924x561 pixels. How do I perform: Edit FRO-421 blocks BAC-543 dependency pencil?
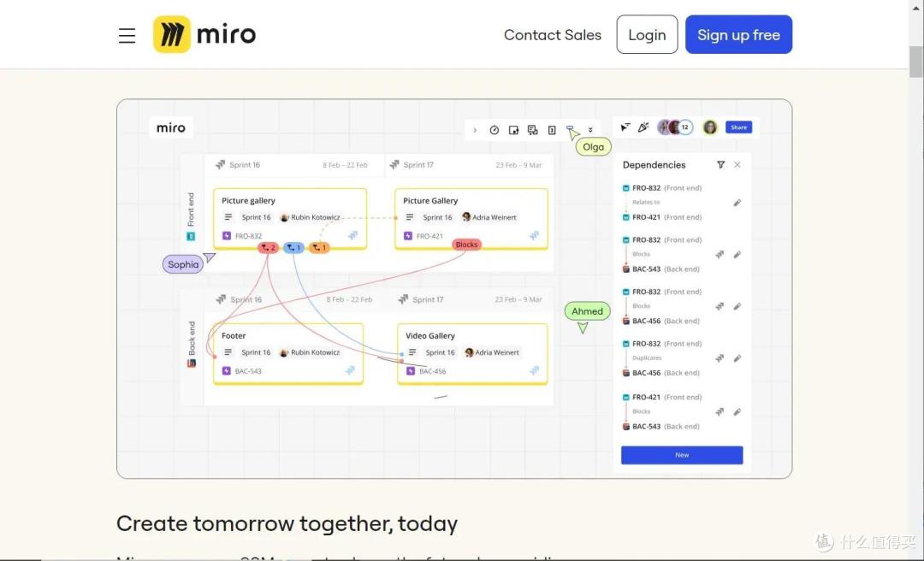coord(737,412)
